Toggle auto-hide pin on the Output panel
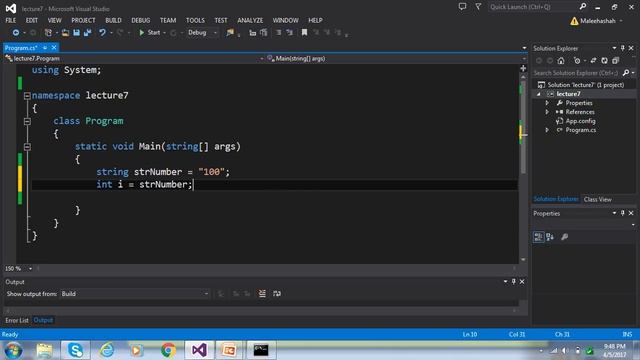This screenshot has height=360, width=640. tap(513, 282)
